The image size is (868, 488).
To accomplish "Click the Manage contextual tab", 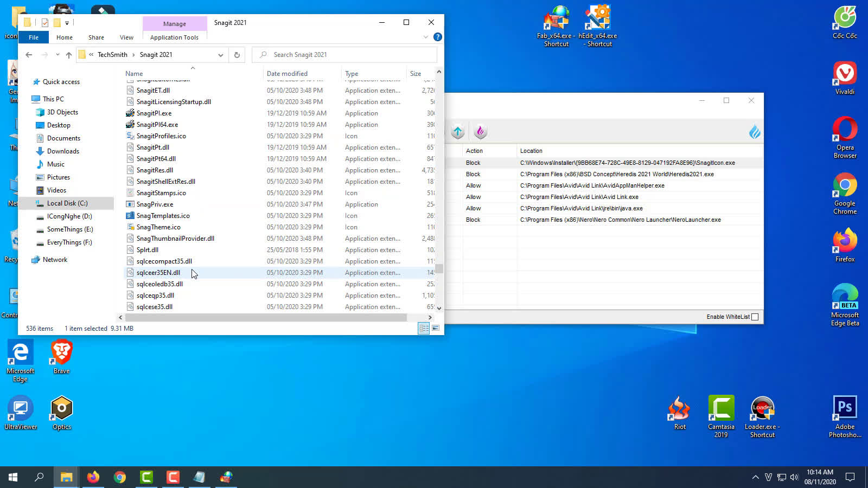I will click(x=175, y=24).
